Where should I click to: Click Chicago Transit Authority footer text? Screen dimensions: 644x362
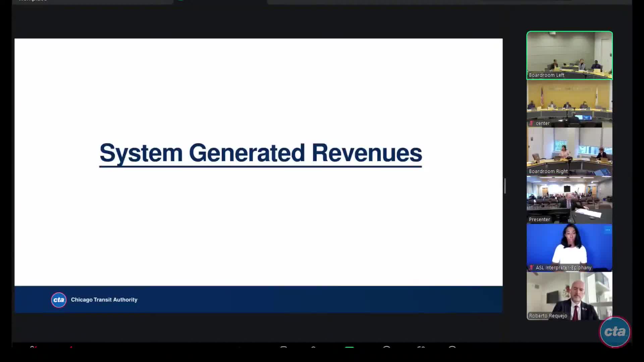pos(104,300)
